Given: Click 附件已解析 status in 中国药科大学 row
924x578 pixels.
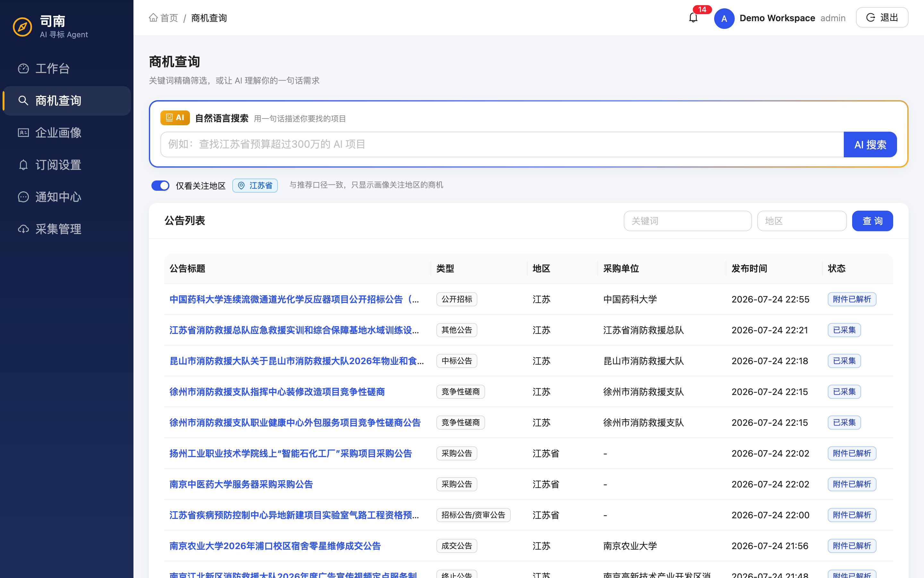Looking at the screenshot, I should pos(852,299).
